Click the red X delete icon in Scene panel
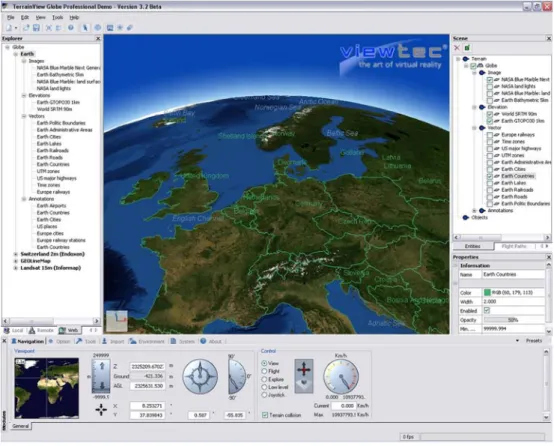The height and width of the screenshot is (446, 554). (x=457, y=48)
